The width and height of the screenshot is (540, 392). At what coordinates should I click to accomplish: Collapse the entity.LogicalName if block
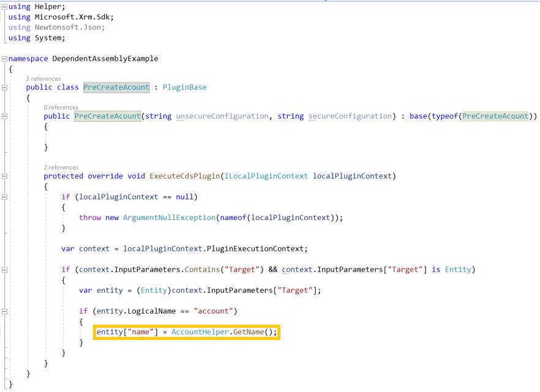(4, 311)
